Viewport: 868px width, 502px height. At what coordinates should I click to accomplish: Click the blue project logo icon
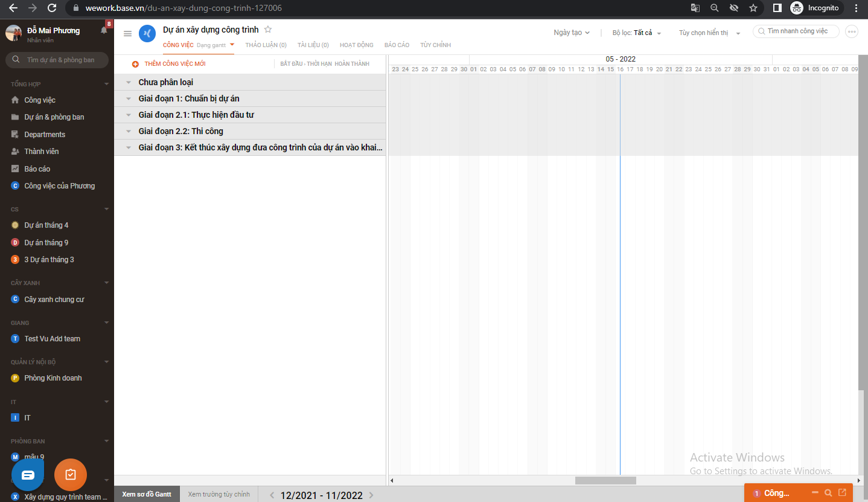coord(147,34)
